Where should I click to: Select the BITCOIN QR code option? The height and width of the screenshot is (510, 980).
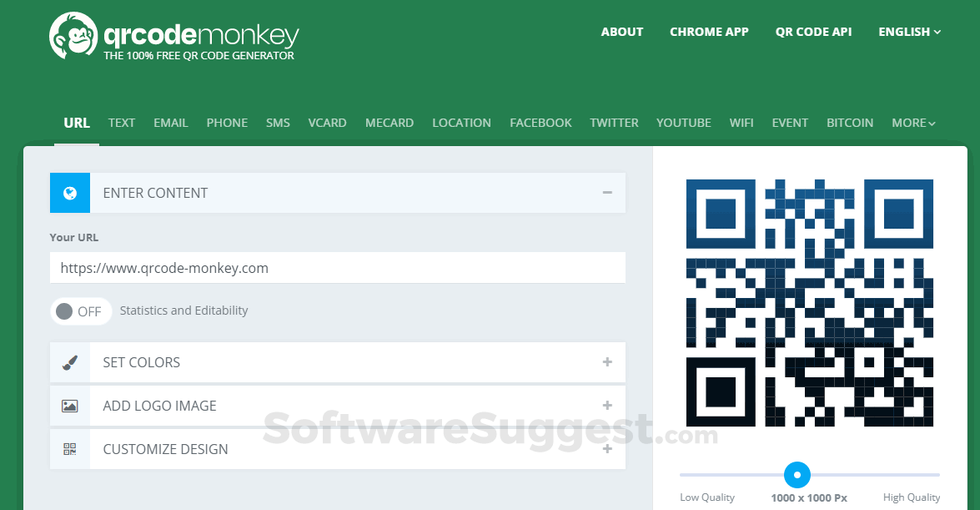tap(850, 123)
